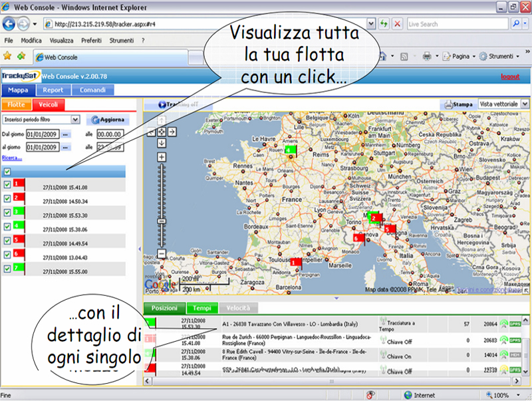Uncheck vehicle 7 checkbox
This screenshot has height=401, width=532.
pos(7,269)
